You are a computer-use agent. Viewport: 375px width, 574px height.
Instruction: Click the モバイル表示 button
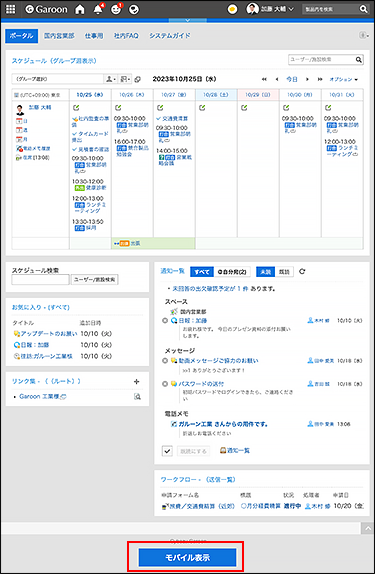(188, 557)
